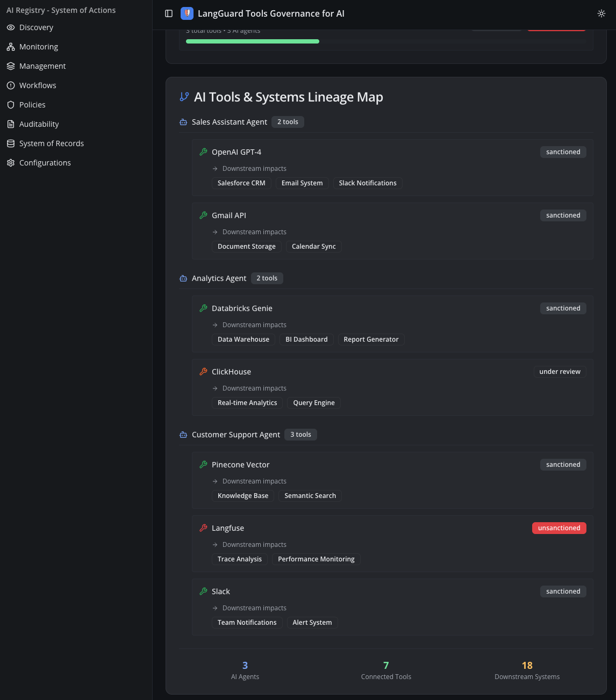Toggle the sidebar panel collapse control
This screenshot has height=700, width=616.
169,13
